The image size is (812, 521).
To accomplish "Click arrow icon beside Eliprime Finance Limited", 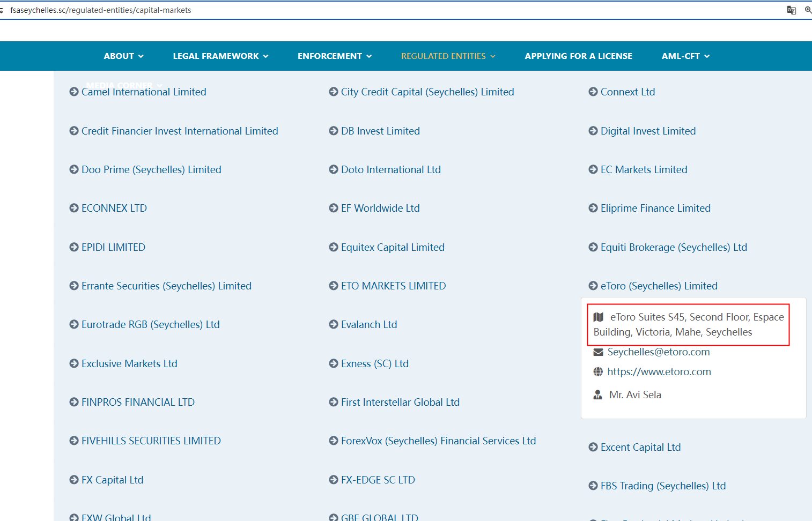I will [x=593, y=208].
